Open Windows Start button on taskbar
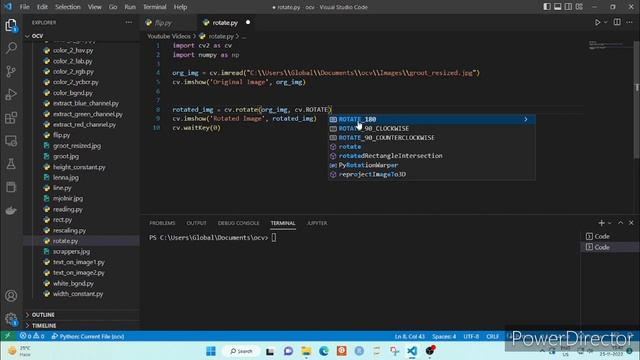 click(211, 351)
